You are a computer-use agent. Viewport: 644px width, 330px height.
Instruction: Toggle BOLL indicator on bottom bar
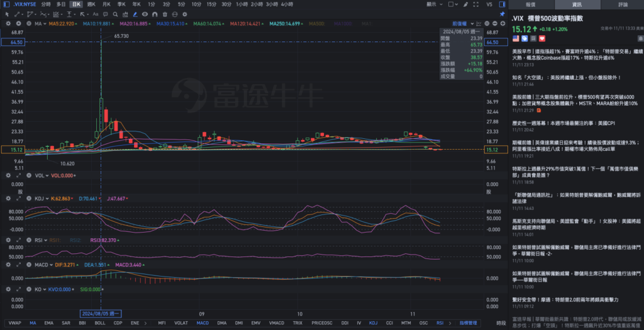point(100,323)
